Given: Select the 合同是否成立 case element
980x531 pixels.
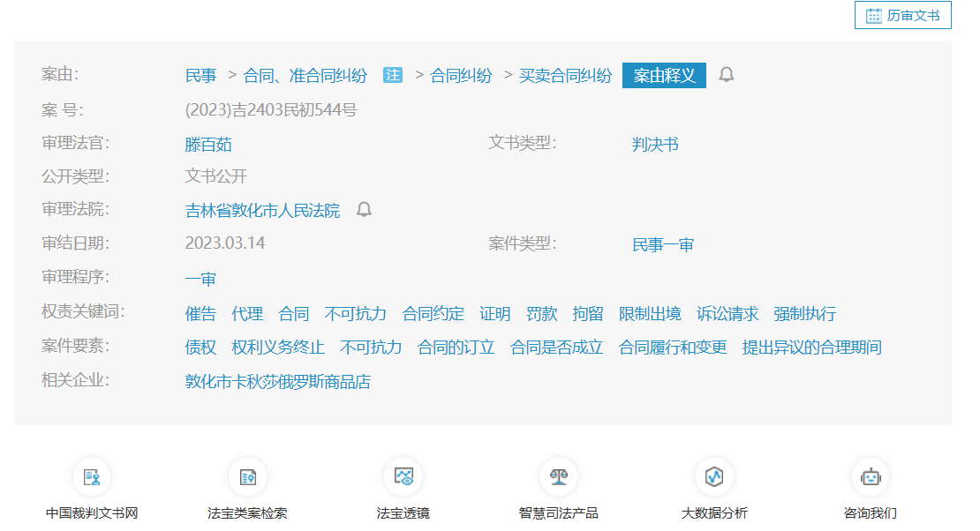Looking at the screenshot, I should click(x=556, y=348).
